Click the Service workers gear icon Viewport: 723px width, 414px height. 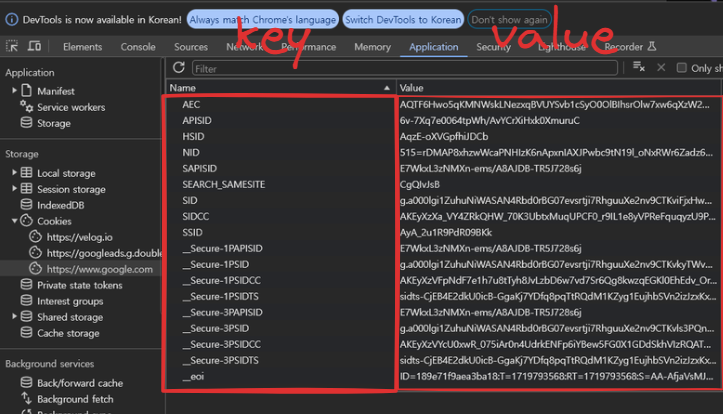(27, 106)
